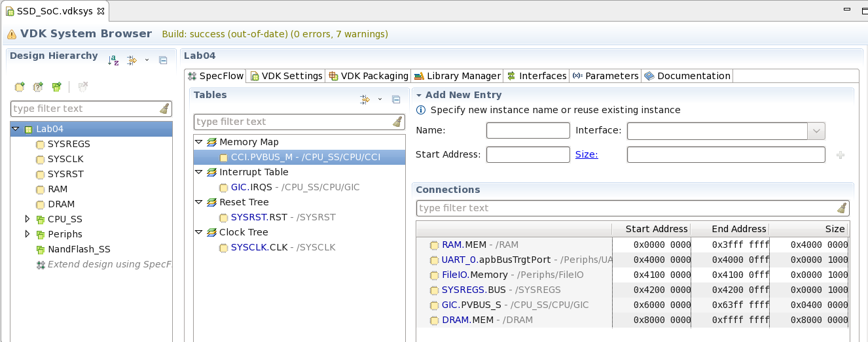Image resolution: width=868 pixels, height=342 pixels.
Task: Collapse the Memory Map node
Action: pos(199,142)
